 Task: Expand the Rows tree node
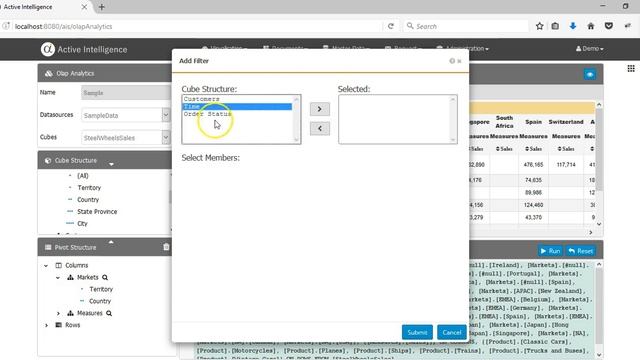point(46,325)
